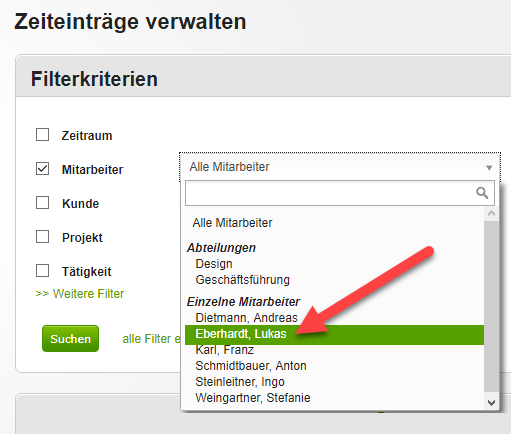Select Alle Mitarbeiter option in list
Viewport: 511px width, 434px height.
[x=232, y=223]
